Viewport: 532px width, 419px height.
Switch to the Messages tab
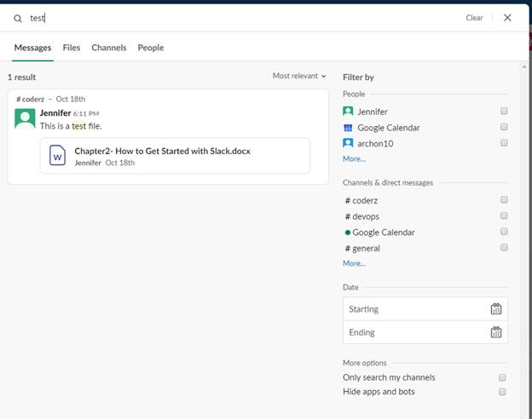[32, 48]
